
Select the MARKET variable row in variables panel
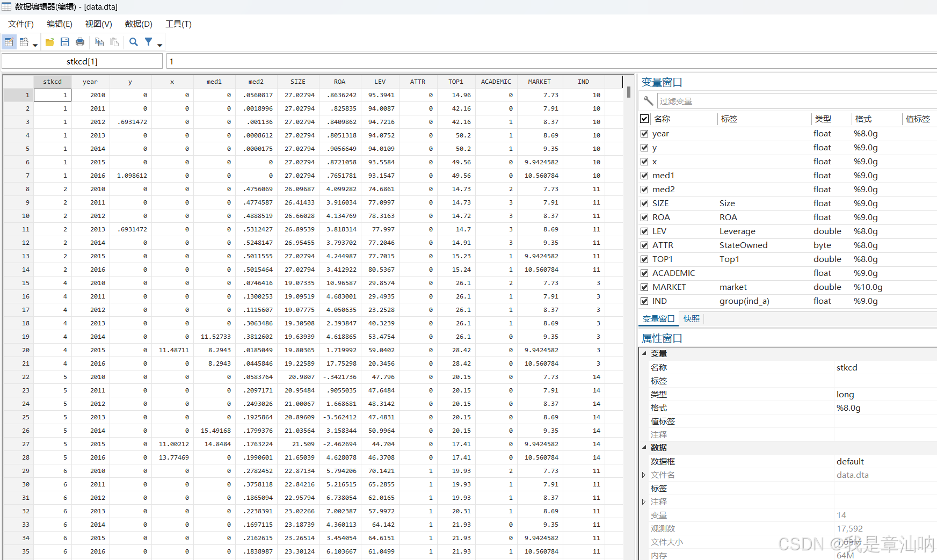click(788, 287)
